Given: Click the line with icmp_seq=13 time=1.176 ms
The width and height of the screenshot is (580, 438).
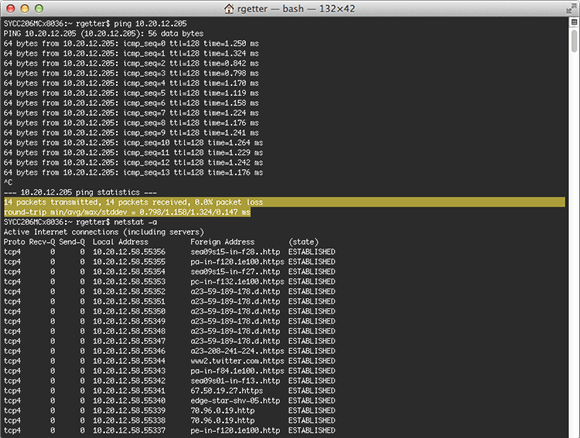Looking at the screenshot, I should click(133, 172).
